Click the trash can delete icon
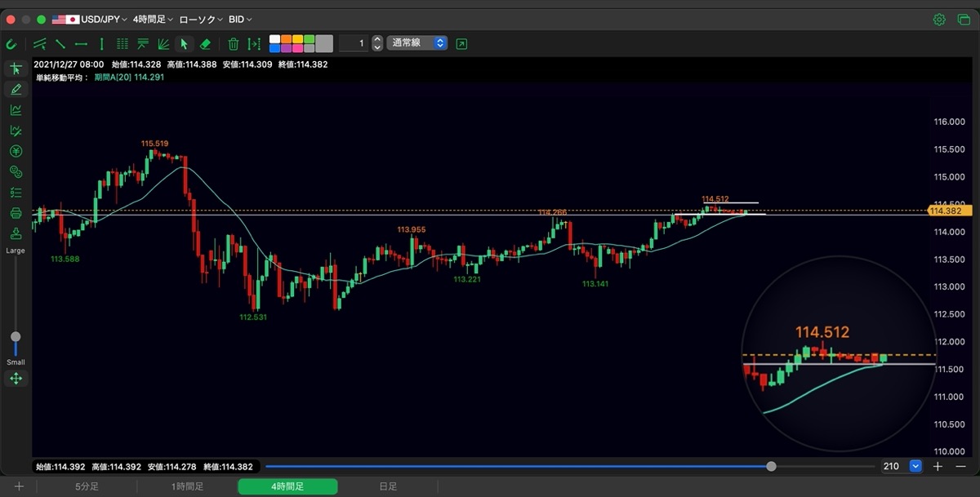Viewport: 980px width, 497px height. [x=234, y=43]
